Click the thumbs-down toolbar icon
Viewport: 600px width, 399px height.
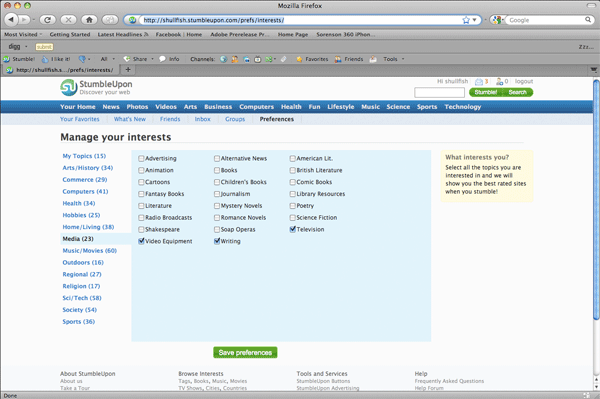click(x=82, y=59)
